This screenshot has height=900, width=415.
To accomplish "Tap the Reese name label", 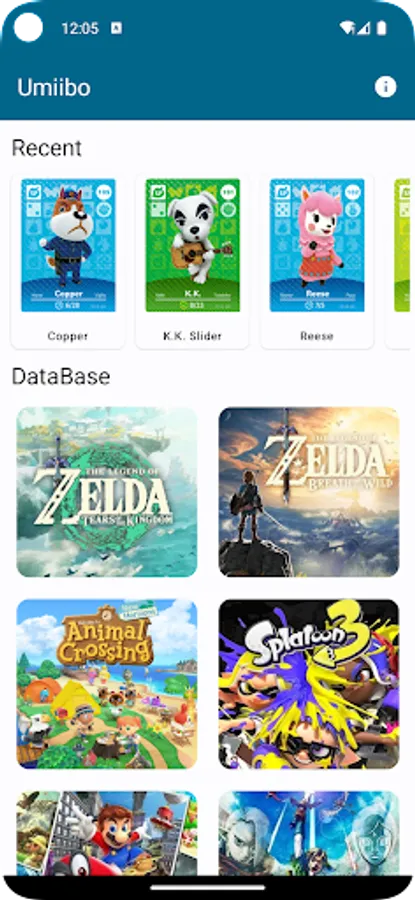I will (x=317, y=336).
